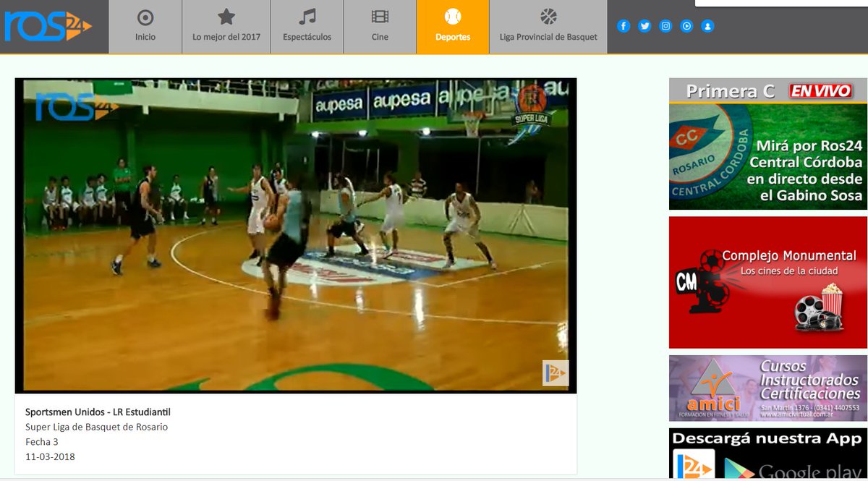868x481 pixels.
Task: Open Lo mejor del 2017 tab
Action: [x=226, y=27]
